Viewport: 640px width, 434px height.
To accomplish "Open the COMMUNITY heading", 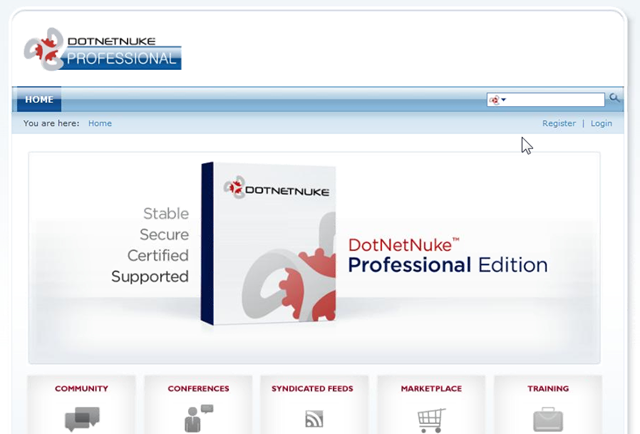I will (x=82, y=389).
